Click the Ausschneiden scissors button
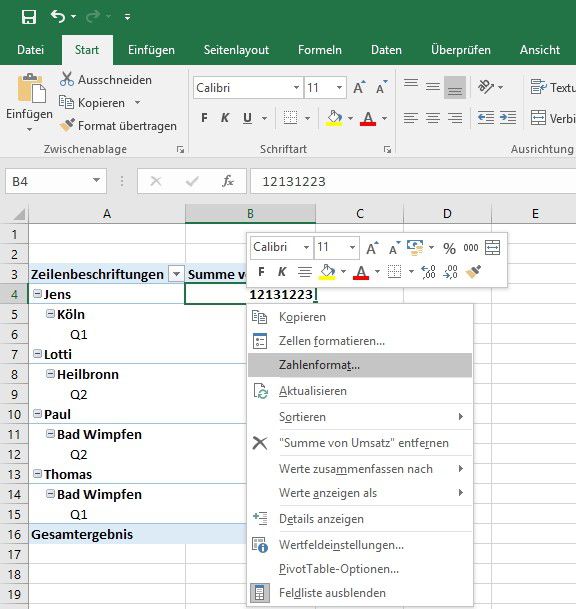This screenshot has height=609, width=576. click(x=106, y=80)
